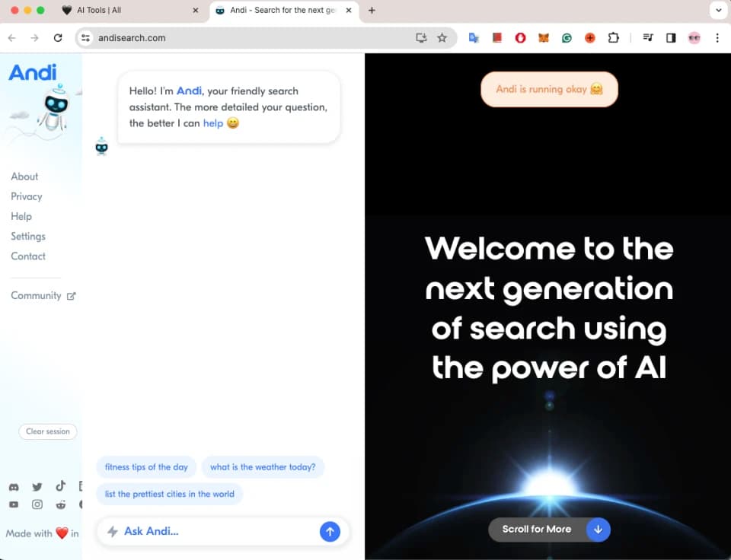Click the blue send arrow button

point(330,532)
